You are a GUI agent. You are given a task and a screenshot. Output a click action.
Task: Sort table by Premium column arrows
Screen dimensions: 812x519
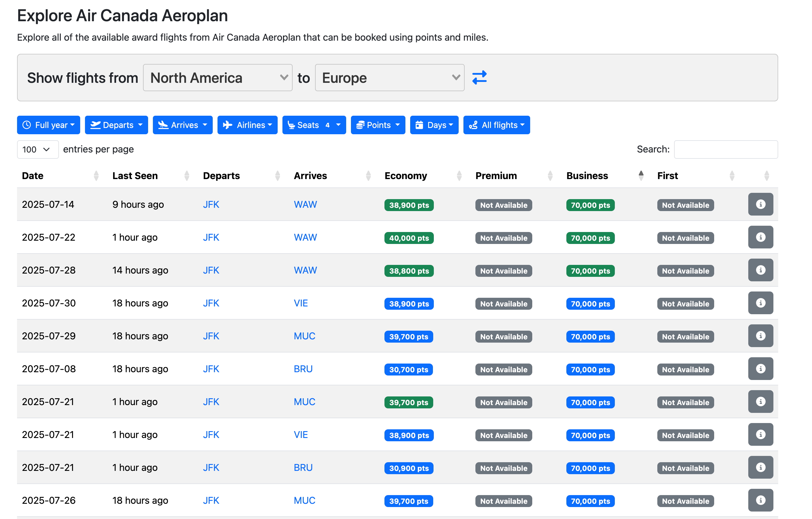(550, 175)
